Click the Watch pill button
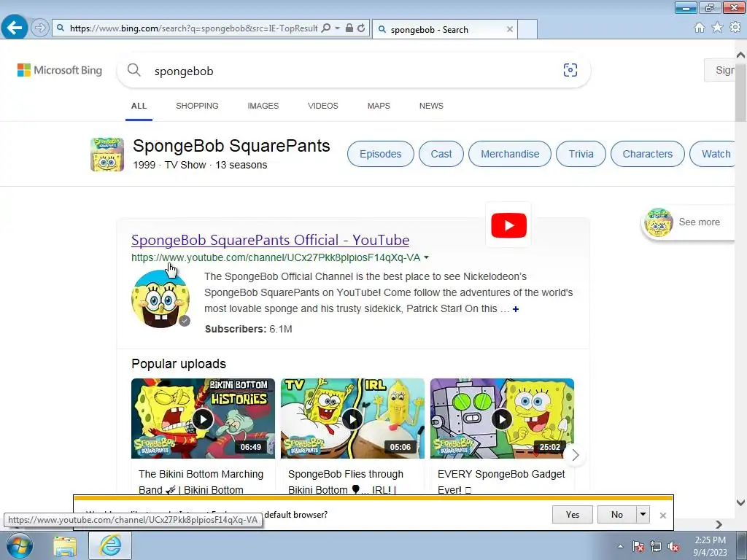This screenshot has width=747, height=560. pyautogui.click(x=713, y=154)
